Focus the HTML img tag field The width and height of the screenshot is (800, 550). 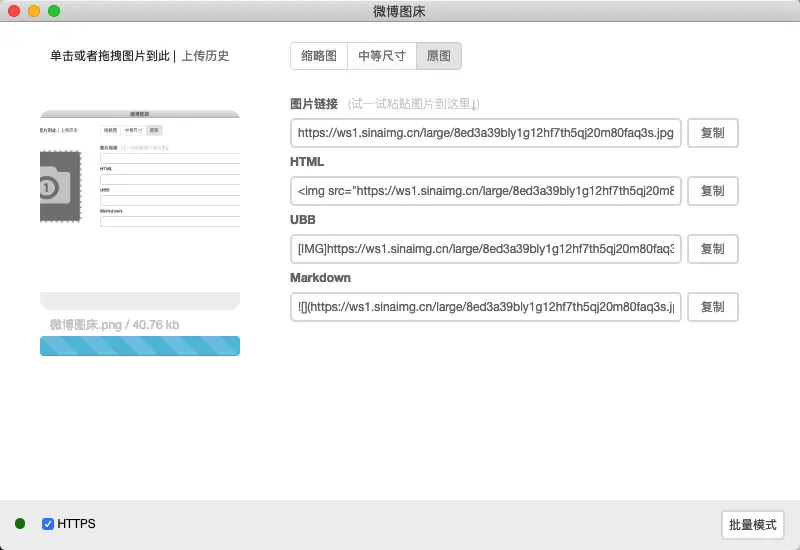pos(486,191)
